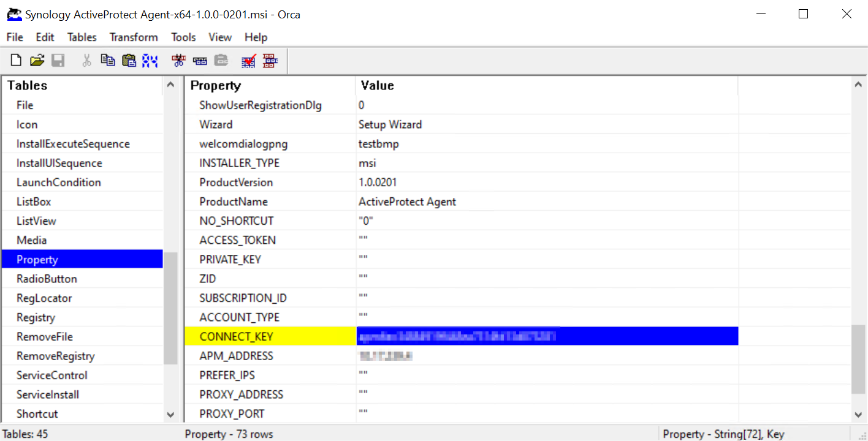Select the ProductName property cell
The image size is (868, 441).
click(x=270, y=202)
